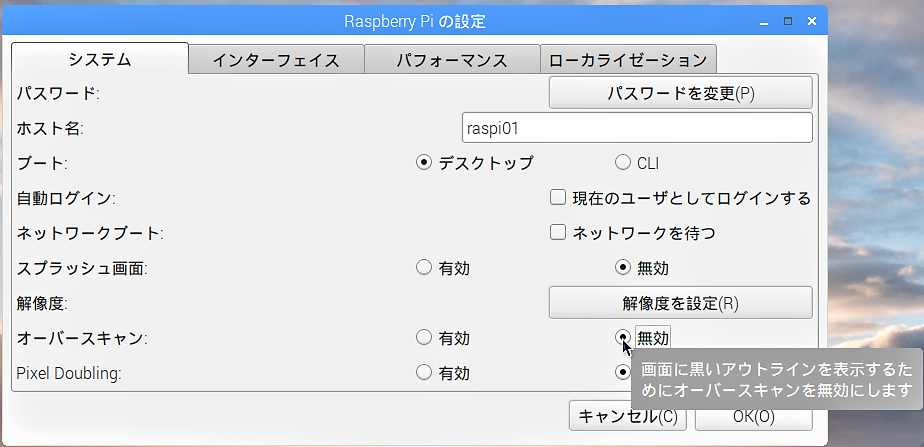The width and height of the screenshot is (924, 447).
Task: Click the オーバースキャン: label
Action: (82, 338)
